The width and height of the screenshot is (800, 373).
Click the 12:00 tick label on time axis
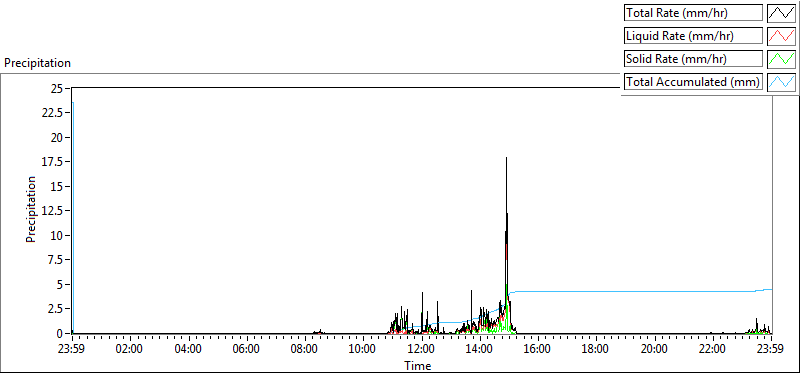(422, 350)
